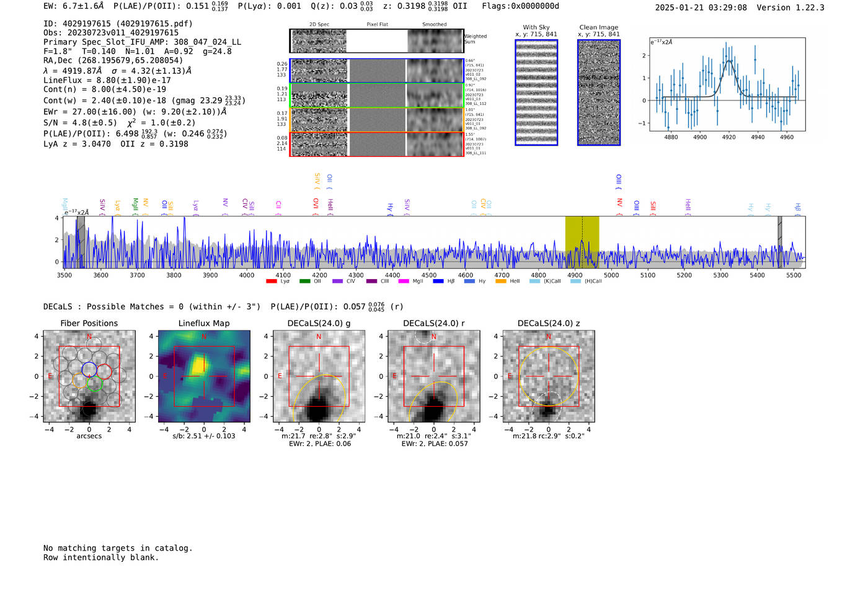Click the gray shaded band near 3550Å
The image size is (868, 591).
(81, 242)
